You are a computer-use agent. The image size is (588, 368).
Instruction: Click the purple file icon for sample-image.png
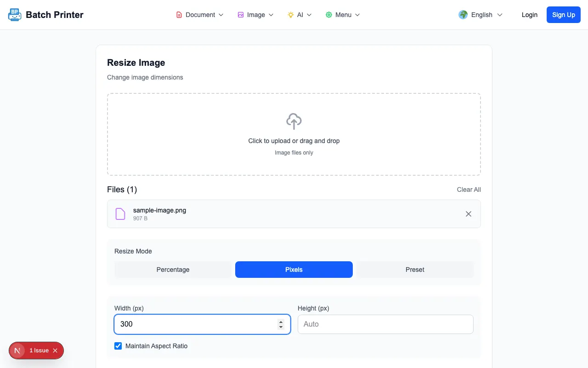click(x=120, y=214)
